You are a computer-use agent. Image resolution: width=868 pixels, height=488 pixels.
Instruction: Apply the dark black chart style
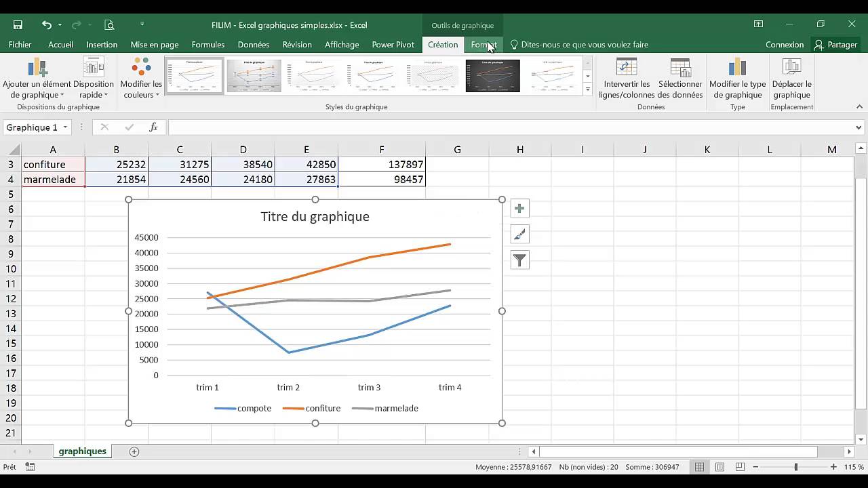pos(493,75)
